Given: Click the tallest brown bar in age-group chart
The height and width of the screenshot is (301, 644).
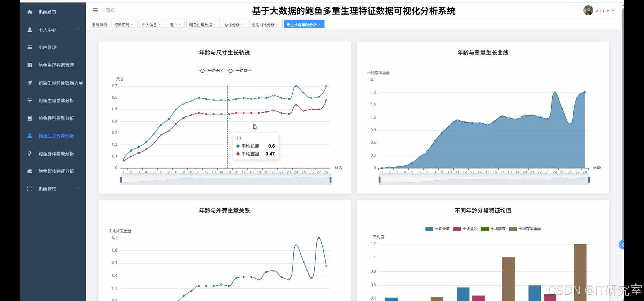Looking at the screenshot, I should [x=580, y=272].
